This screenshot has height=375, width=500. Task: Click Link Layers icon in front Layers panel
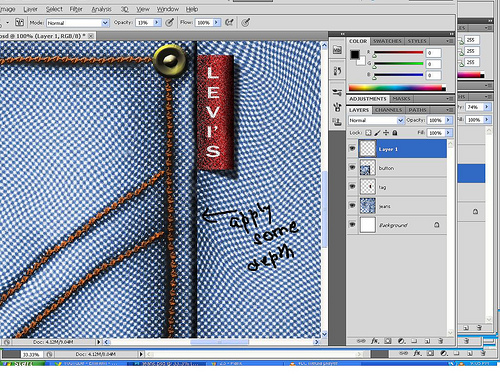coord(361,341)
